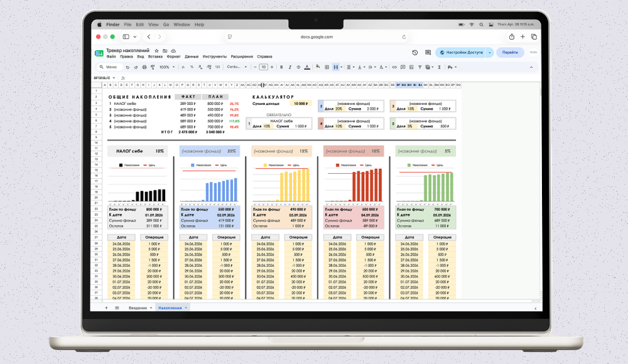Open the name box dropdown arrow
The image size is (628, 364).
coord(114,78)
